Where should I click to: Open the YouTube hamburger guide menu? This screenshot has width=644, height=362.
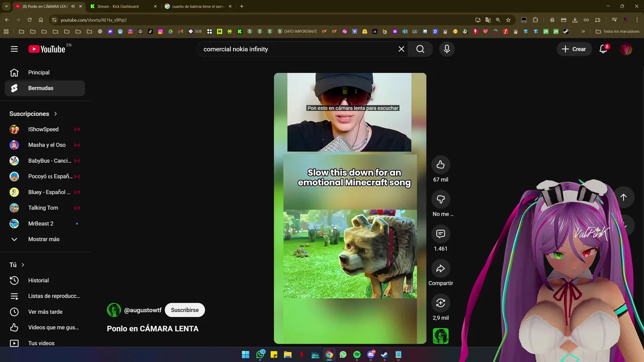click(x=14, y=49)
